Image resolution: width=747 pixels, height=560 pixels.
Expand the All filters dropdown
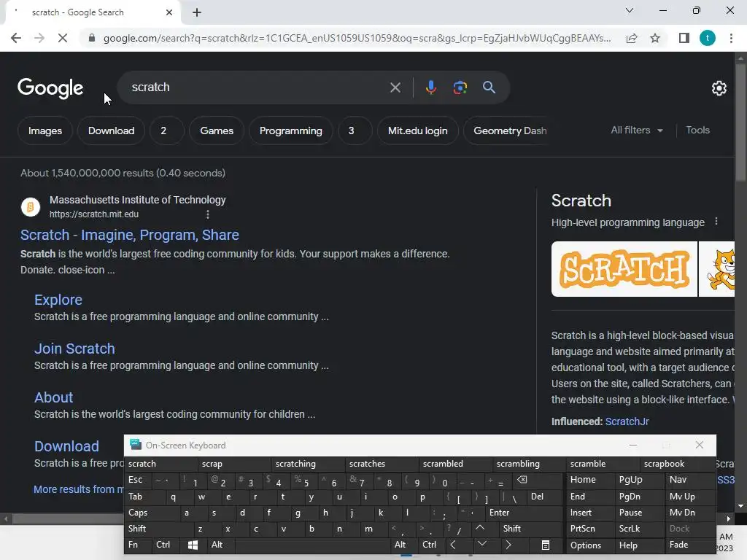coord(636,130)
